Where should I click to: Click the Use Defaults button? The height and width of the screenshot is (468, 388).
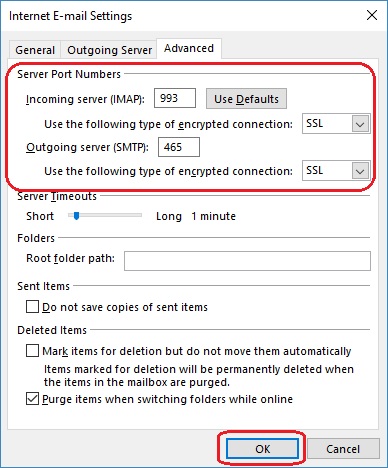tap(246, 99)
